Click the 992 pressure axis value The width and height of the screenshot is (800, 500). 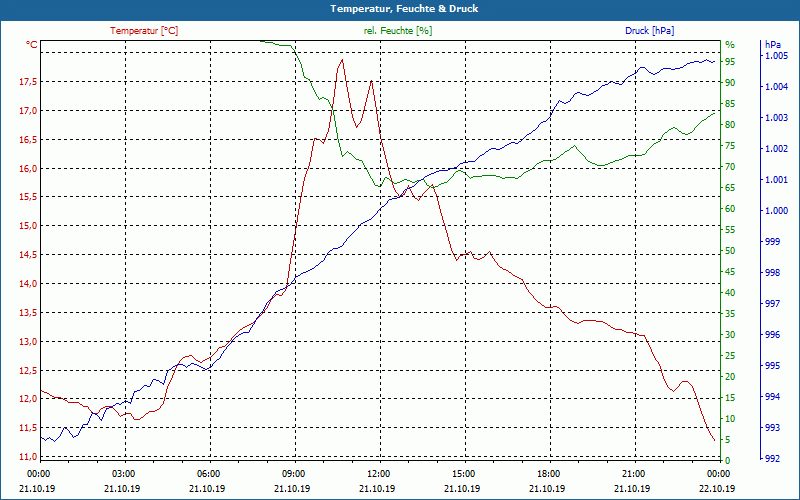(x=772, y=459)
